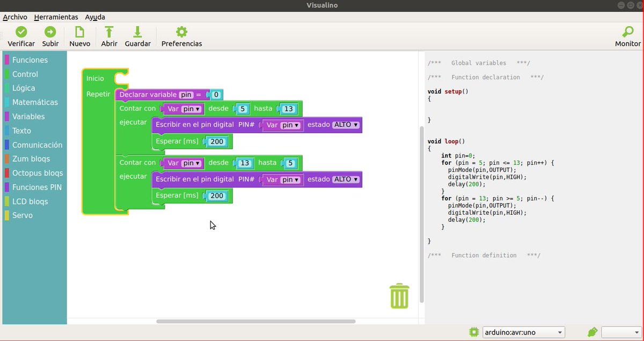Click the 0 value in Declarar variable

coord(216,95)
